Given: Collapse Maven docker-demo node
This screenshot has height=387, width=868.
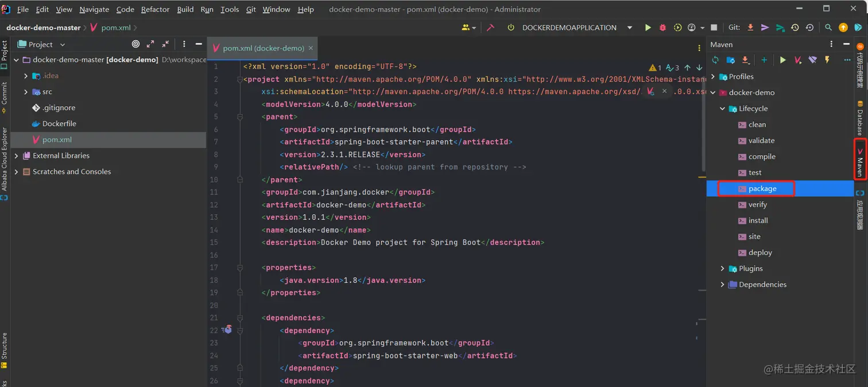Looking at the screenshot, I should click(x=714, y=92).
